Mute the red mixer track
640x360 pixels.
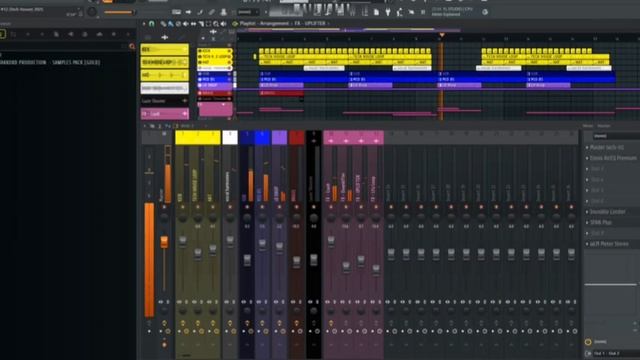point(296,207)
